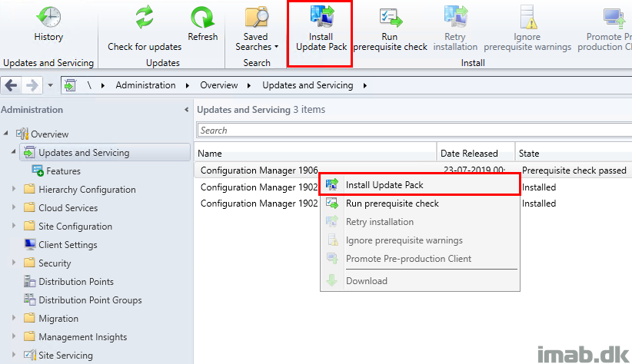Click the Hierarchy Configuration folder icon
This screenshot has width=632, height=364.
coord(29,189)
